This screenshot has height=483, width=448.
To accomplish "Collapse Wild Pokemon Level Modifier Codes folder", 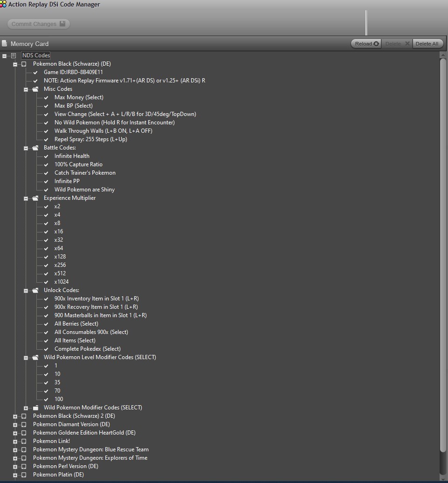I will 26,358.
